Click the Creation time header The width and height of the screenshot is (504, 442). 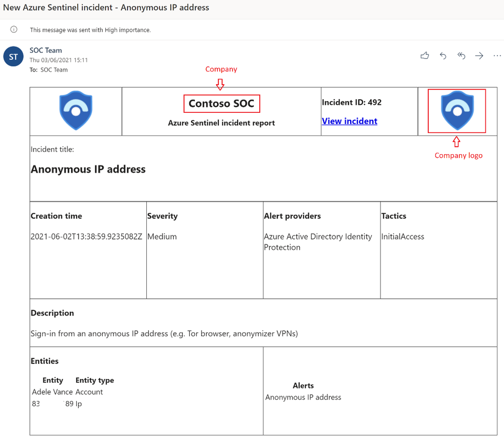tap(56, 216)
